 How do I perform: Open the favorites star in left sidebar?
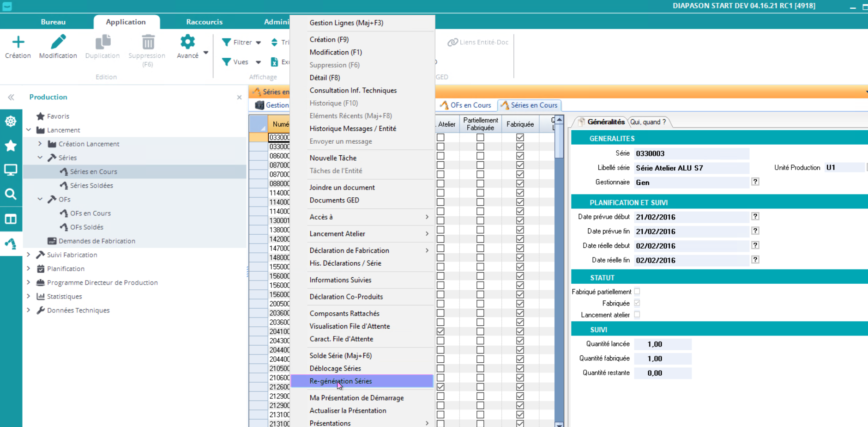pos(11,146)
